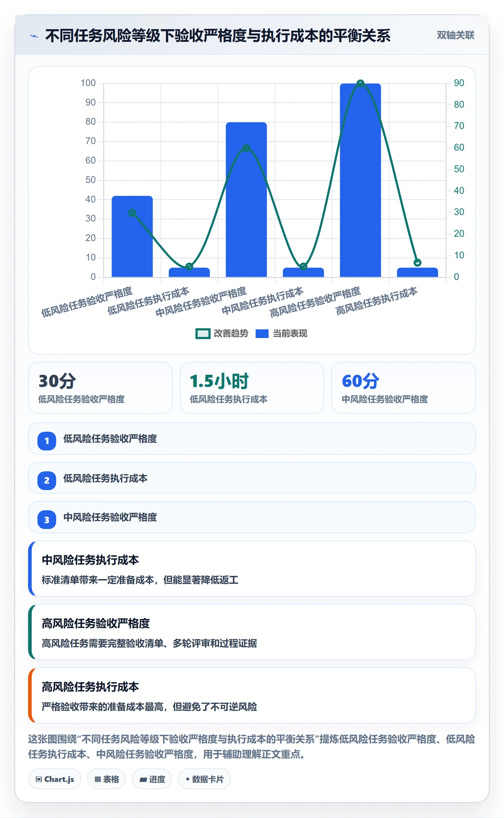Click text 高风险任务需要完整验收清单、多轮评审和过程证据
Viewport: 504px width, 818px height.
[x=149, y=643]
